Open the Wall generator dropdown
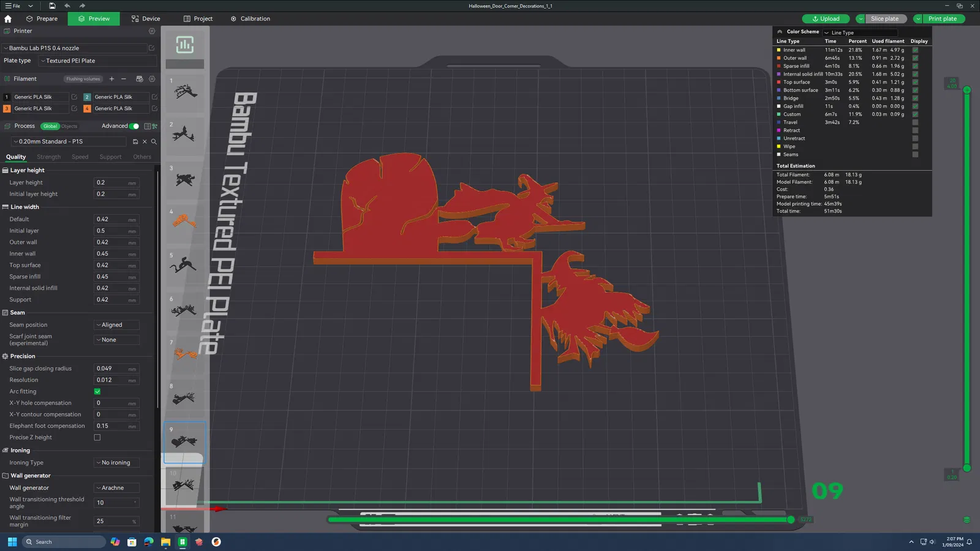Viewport: 980px width, 551px height. tap(116, 488)
